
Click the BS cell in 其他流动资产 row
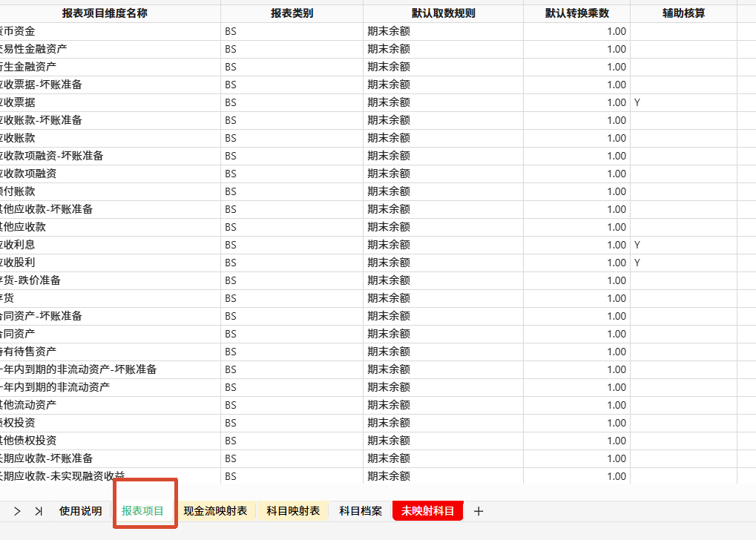[292, 405]
